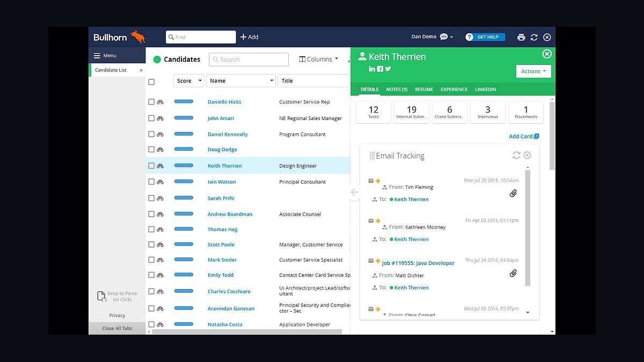Click the Find search field

coord(201,37)
